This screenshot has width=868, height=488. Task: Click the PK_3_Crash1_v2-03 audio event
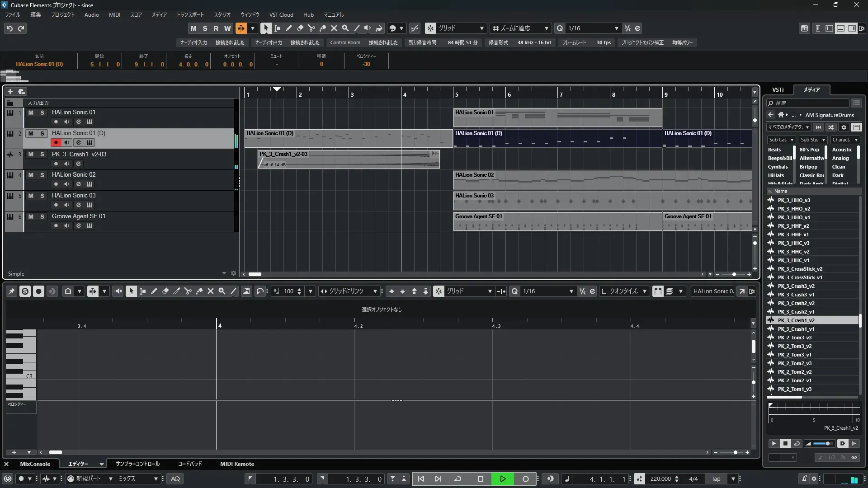[348, 160]
